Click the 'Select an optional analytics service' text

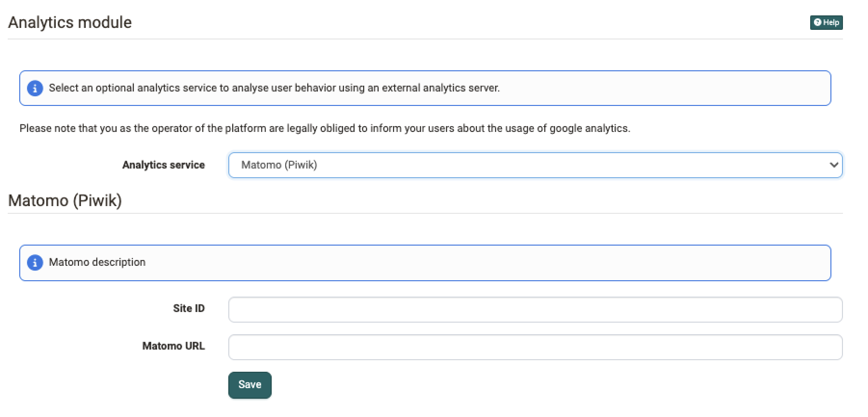tap(274, 88)
